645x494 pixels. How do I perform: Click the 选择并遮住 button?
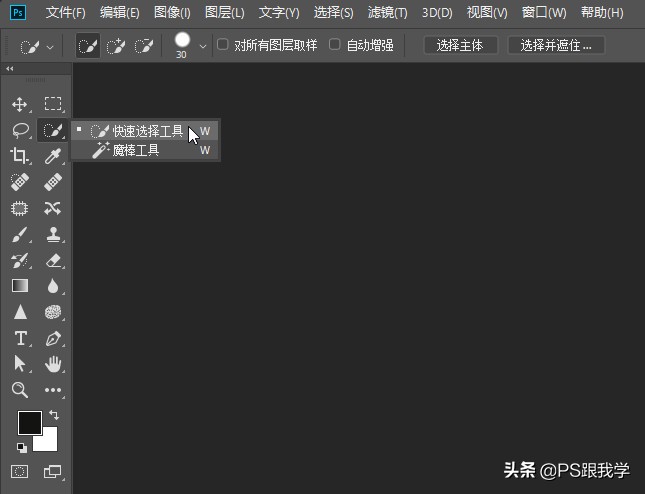556,45
